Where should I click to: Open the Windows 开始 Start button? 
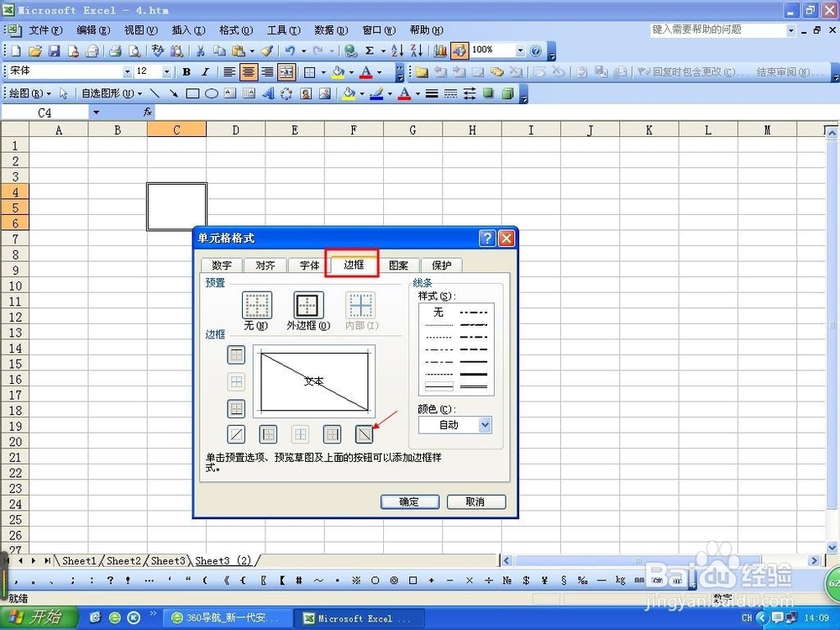coord(39,617)
